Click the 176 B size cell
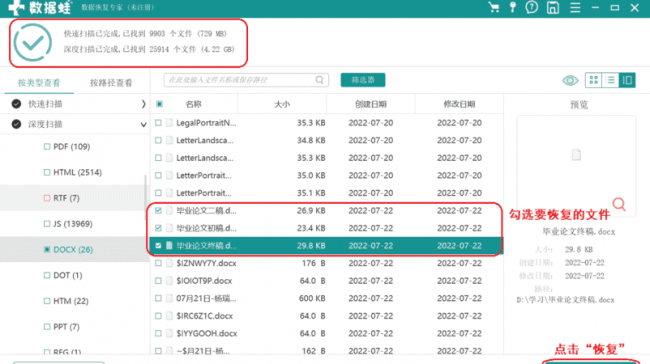Image resolution: width=650 pixels, height=364 pixels. point(313,263)
